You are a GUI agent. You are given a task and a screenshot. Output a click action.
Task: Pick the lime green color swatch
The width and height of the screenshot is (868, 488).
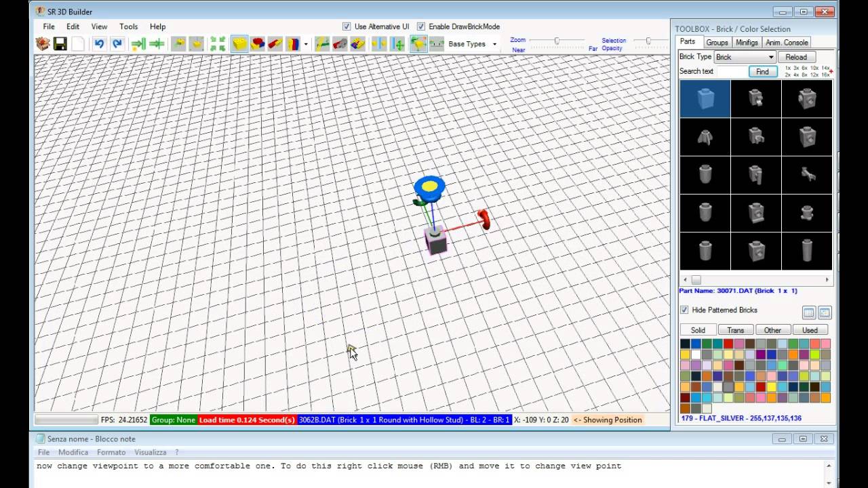pos(815,354)
